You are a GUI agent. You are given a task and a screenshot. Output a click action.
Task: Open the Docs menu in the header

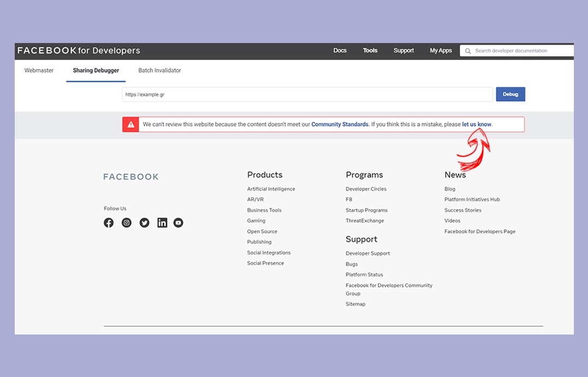340,51
